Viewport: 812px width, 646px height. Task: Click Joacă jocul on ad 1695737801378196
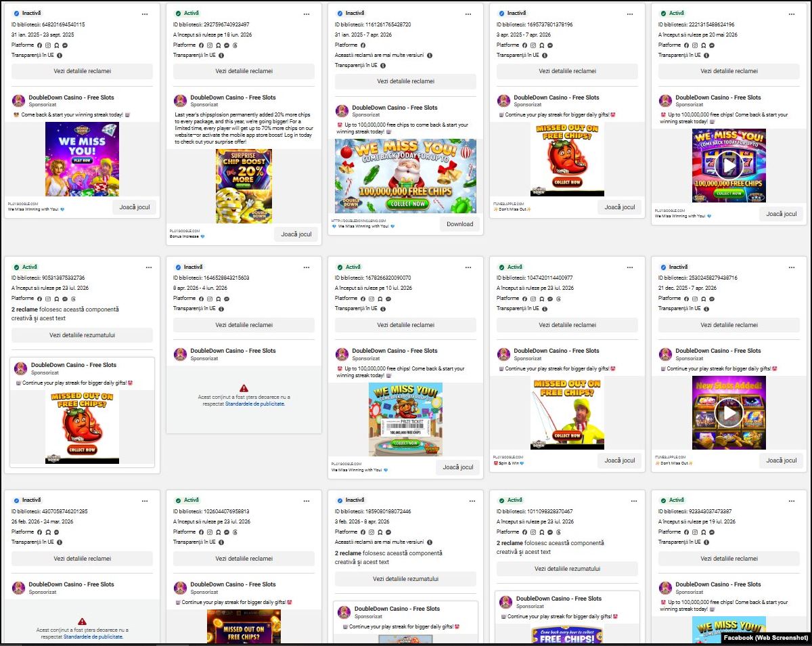620,207
